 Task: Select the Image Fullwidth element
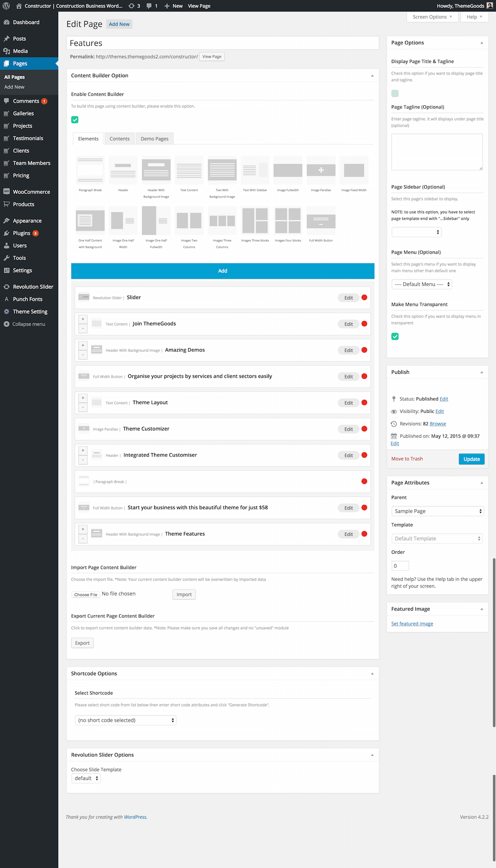[288, 170]
